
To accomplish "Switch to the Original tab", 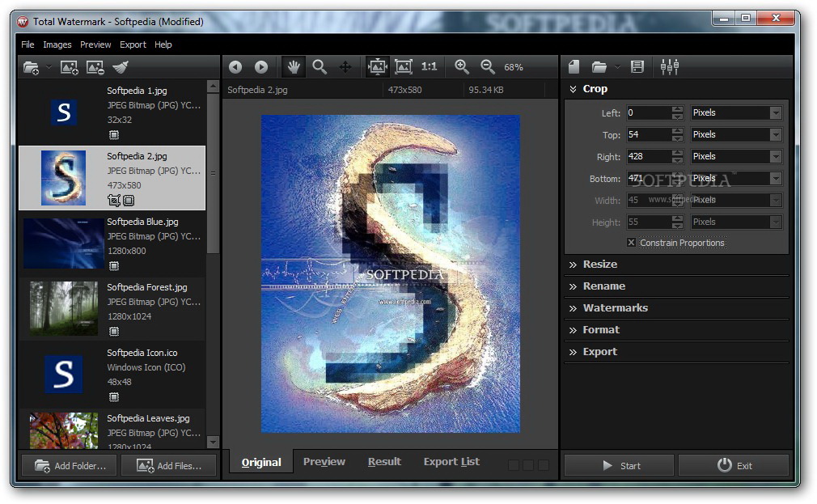I will pos(261,462).
